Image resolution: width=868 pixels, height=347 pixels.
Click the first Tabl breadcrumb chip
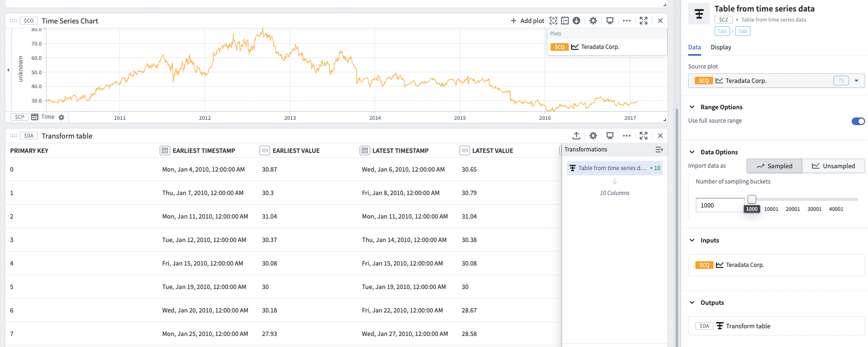[x=722, y=31]
